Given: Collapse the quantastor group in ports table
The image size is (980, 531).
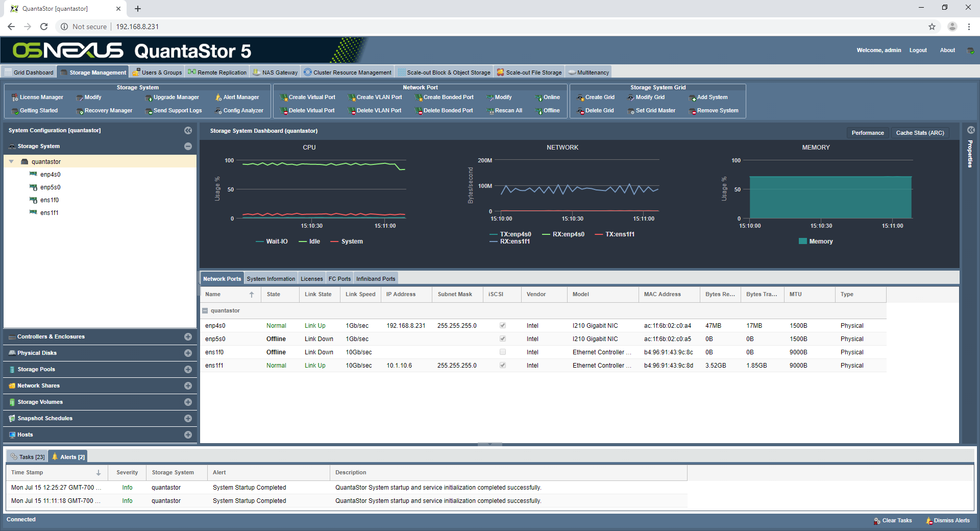Looking at the screenshot, I should tap(205, 310).
